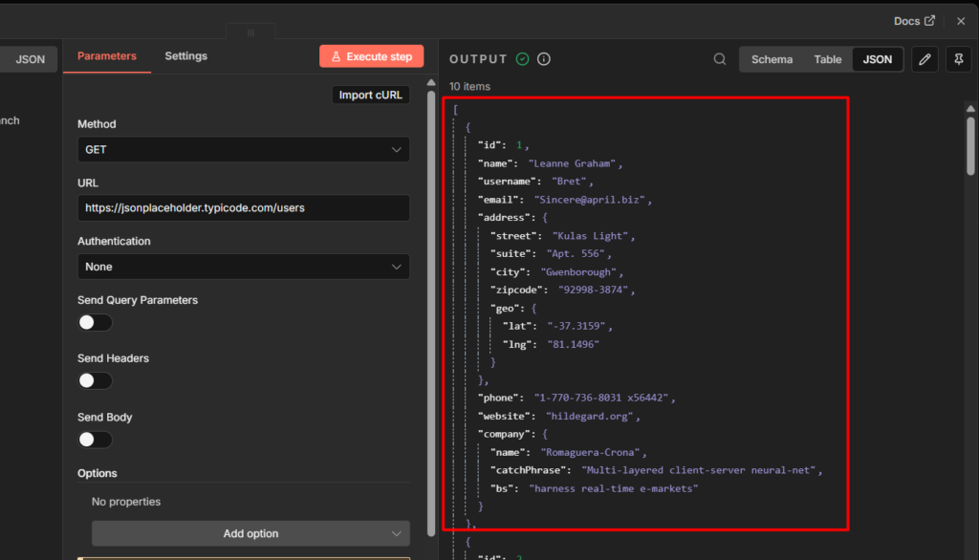Toggle Send Query Parameters switch
Screen dimensions: 979x560
95,322
